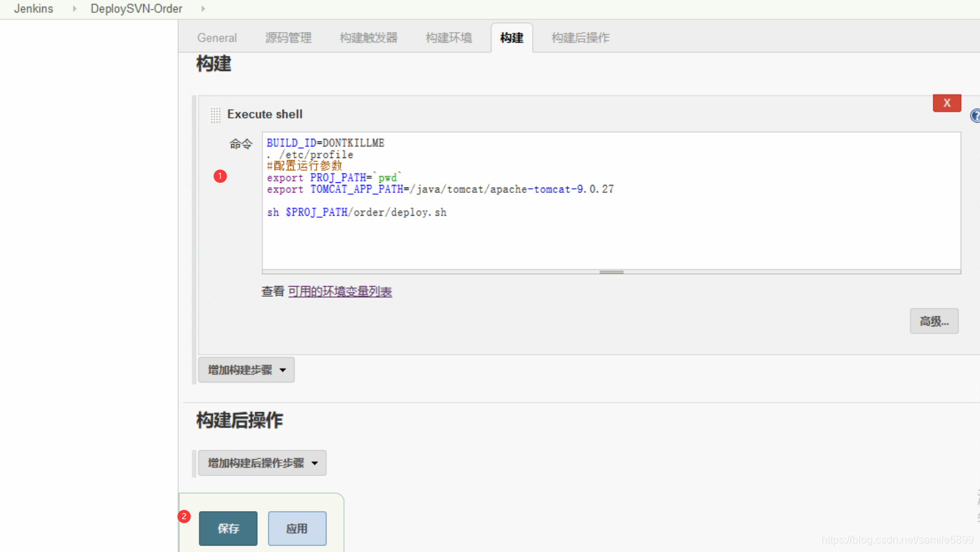Switch to the General tab
The width and height of the screenshot is (980, 552).
217,38
